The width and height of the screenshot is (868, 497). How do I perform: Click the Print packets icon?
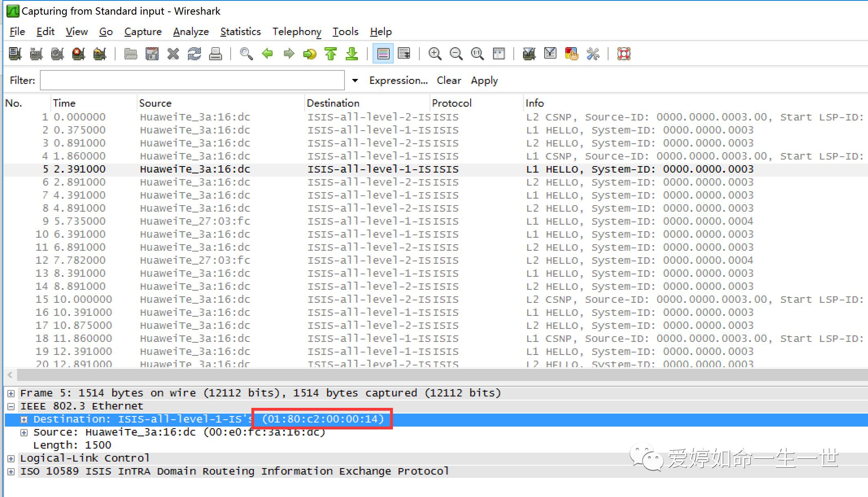215,54
